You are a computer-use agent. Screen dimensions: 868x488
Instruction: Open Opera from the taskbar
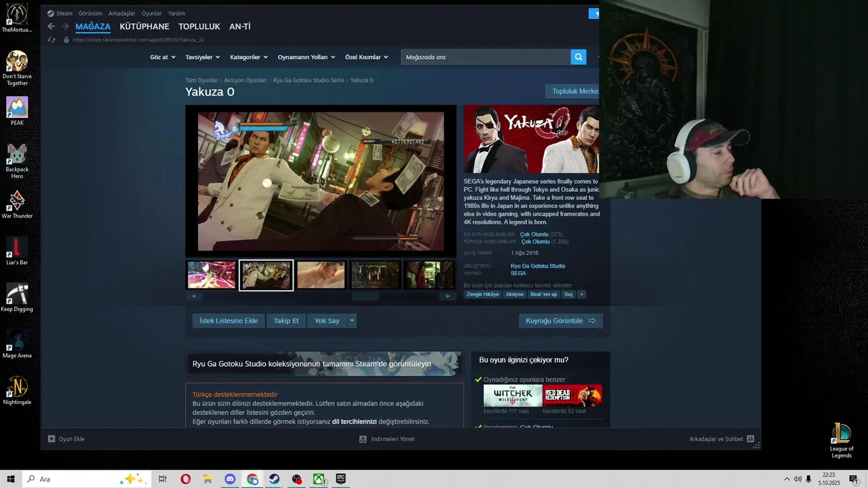185,479
